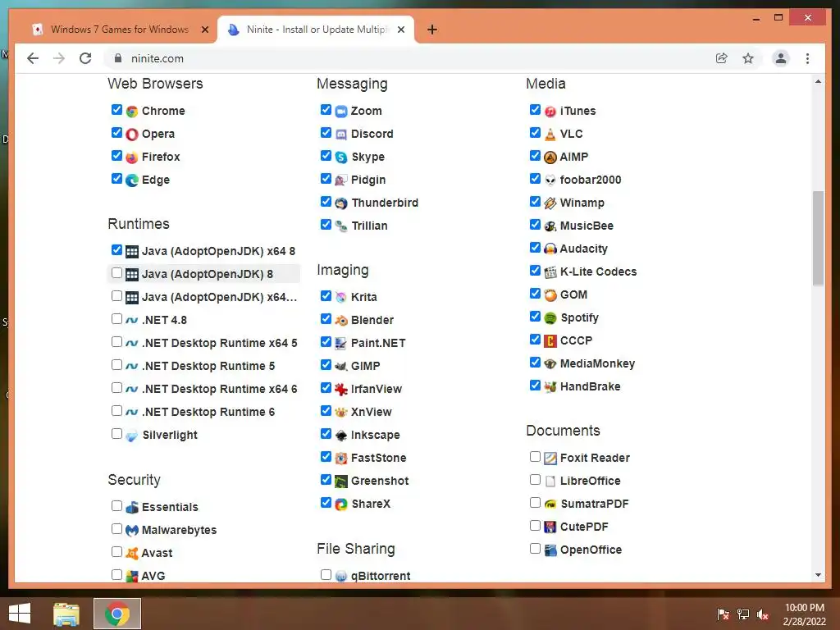Click the Chrome app icon in Web Browsers
The image size is (840, 630).
[132, 112]
